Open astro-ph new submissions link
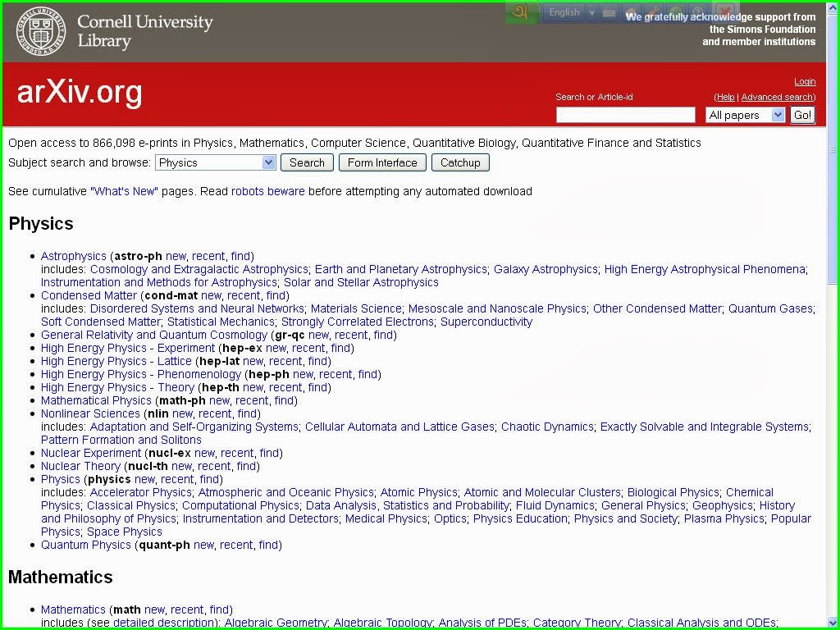 tap(176, 256)
